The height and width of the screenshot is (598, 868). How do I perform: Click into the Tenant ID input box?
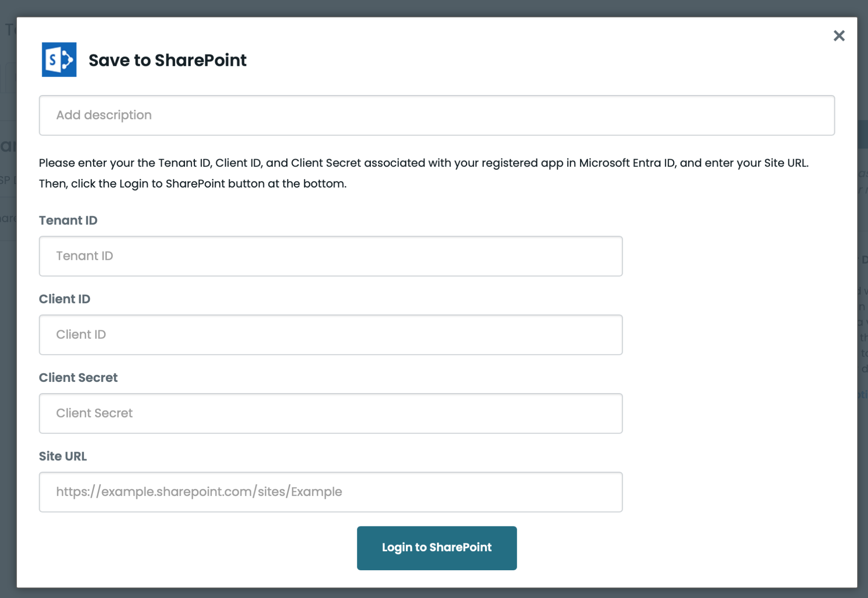tap(330, 256)
